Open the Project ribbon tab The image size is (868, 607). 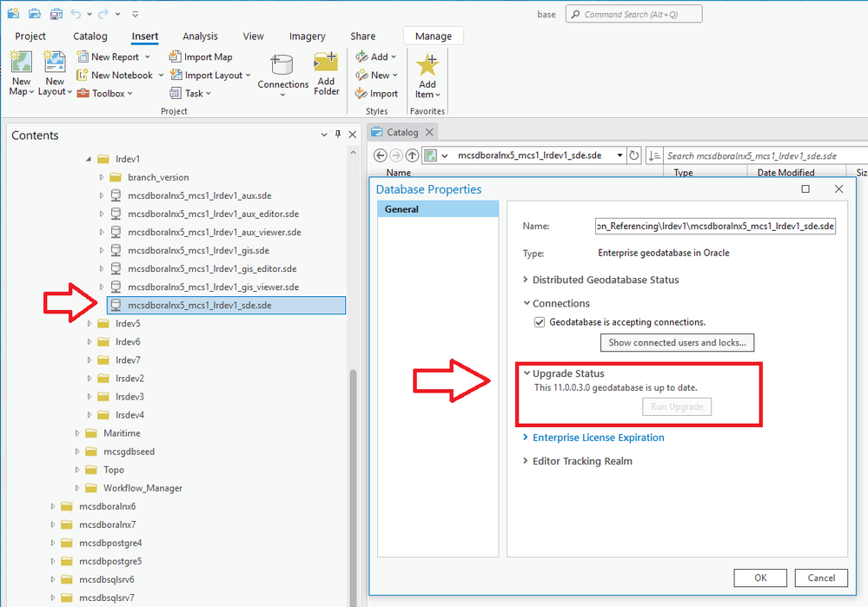30,36
